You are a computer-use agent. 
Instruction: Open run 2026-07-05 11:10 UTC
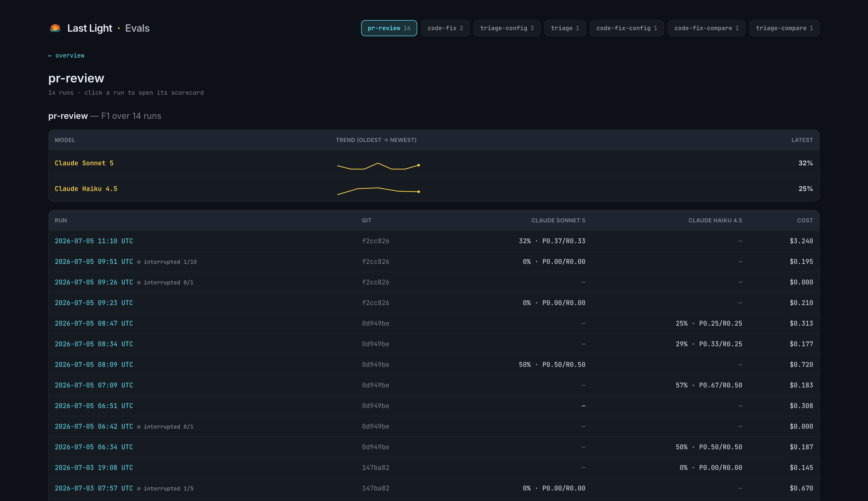[x=93, y=241]
